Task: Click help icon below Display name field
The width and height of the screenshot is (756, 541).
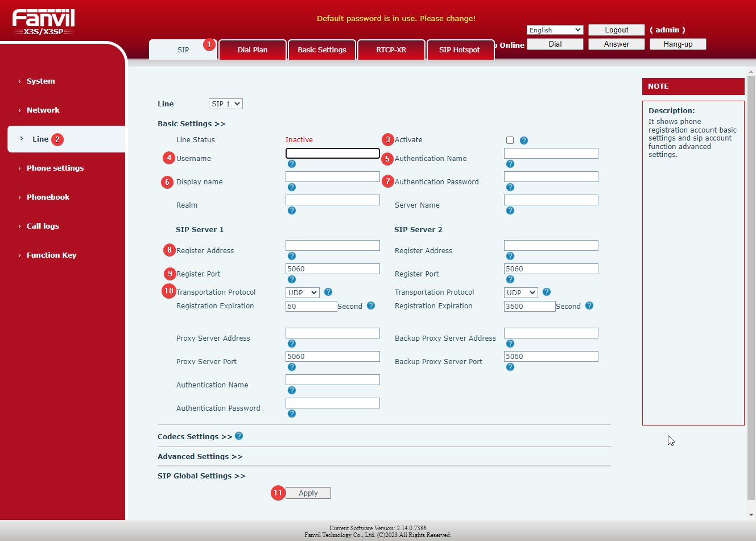Action: [291, 187]
